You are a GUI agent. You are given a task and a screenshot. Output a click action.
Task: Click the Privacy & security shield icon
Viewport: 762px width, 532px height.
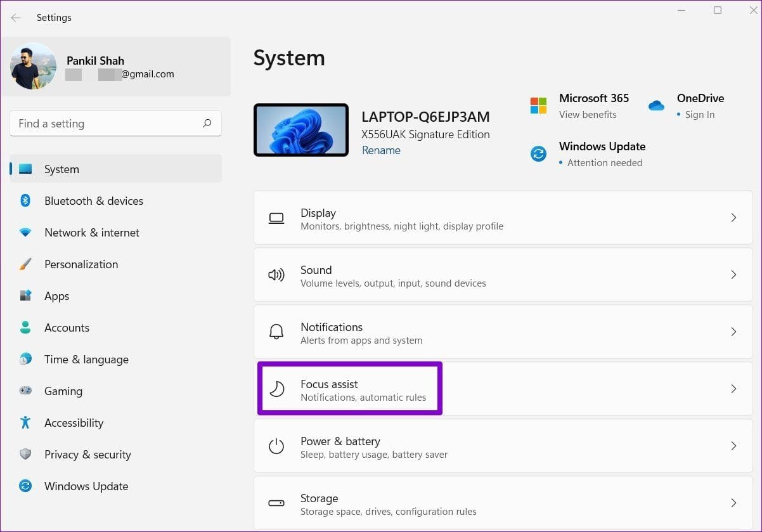pyautogui.click(x=25, y=455)
